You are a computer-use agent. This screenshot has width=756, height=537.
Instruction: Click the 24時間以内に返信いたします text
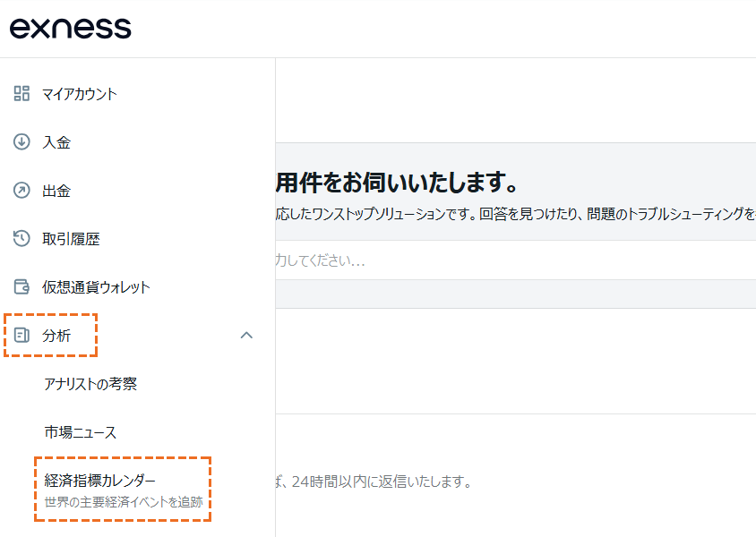[382, 482]
